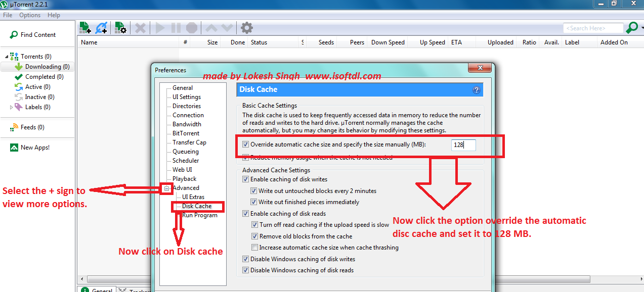Click the search magnifier icon
Viewport: 644px width, 292px height.
coord(632,28)
